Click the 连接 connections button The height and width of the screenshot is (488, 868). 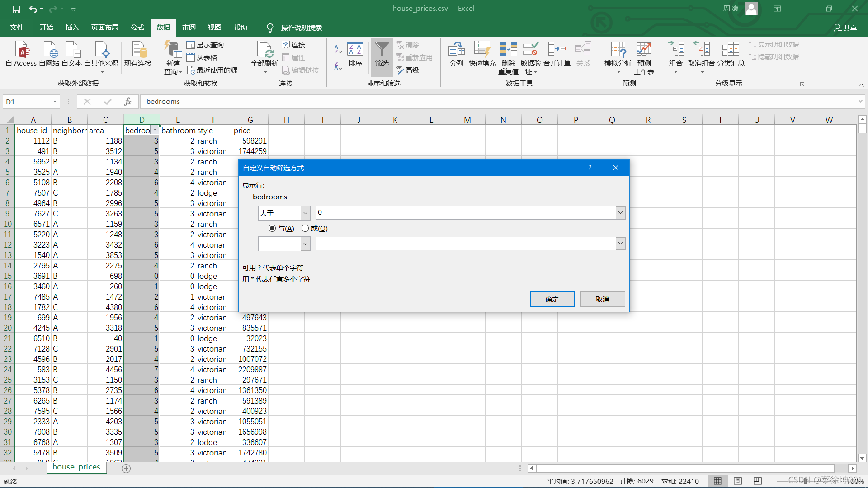pyautogui.click(x=294, y=45)
